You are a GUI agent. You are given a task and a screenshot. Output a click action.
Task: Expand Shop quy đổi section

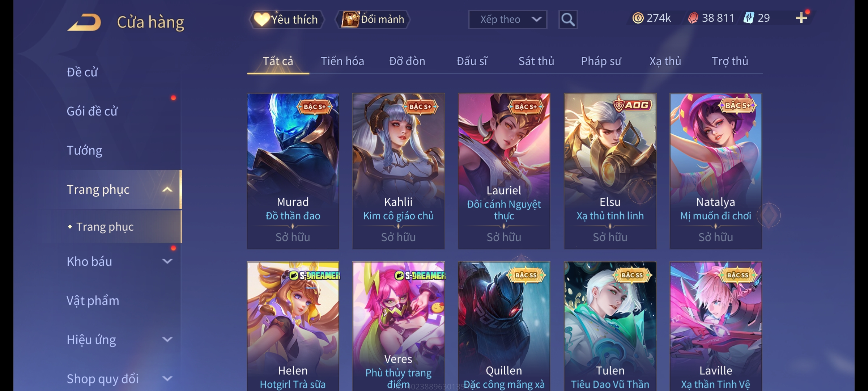pos(167,378)
